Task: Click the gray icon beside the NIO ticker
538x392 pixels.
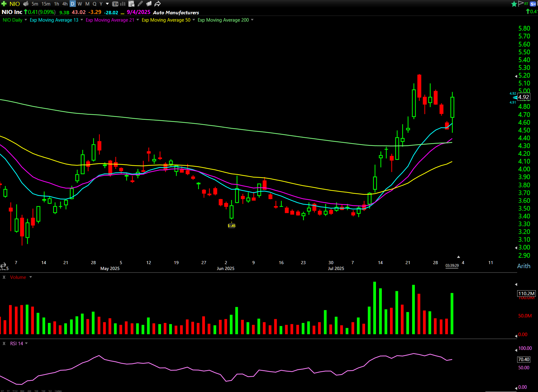Action: tap(26, 4)
